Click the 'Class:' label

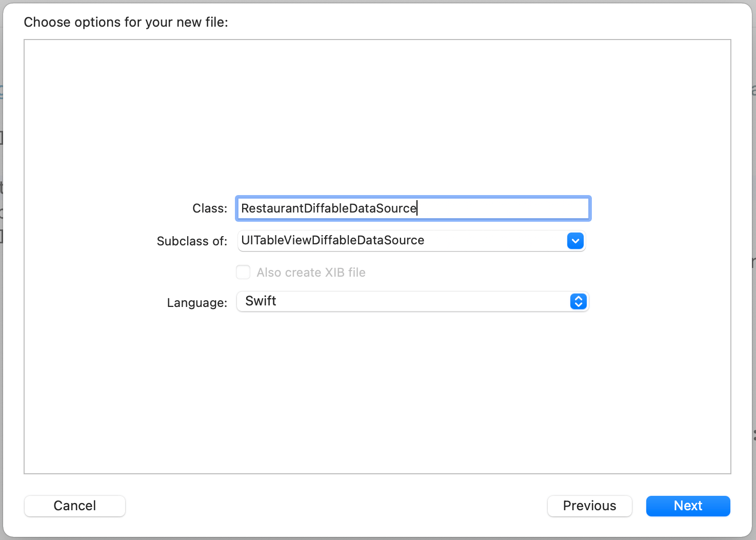(209, 208)
